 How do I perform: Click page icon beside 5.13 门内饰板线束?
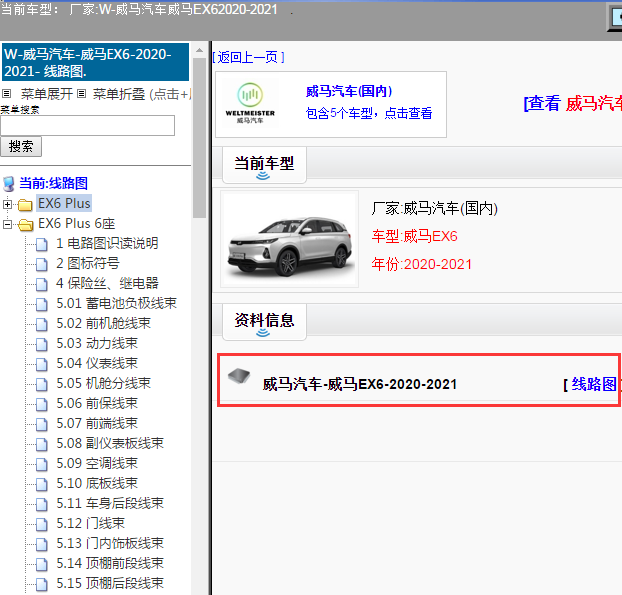[42, 544]
